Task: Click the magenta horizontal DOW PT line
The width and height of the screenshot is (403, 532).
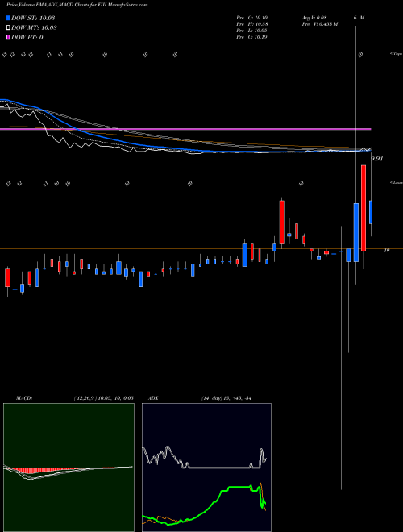Action: pyautogui.click(x=185, y=129)
